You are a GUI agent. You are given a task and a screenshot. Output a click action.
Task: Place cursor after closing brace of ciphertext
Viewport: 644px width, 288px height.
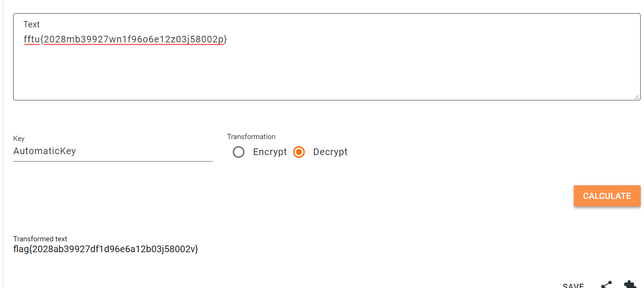228,40
